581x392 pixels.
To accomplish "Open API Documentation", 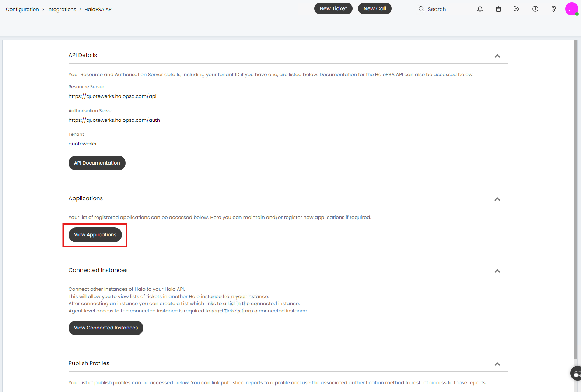I will (97, 163).
